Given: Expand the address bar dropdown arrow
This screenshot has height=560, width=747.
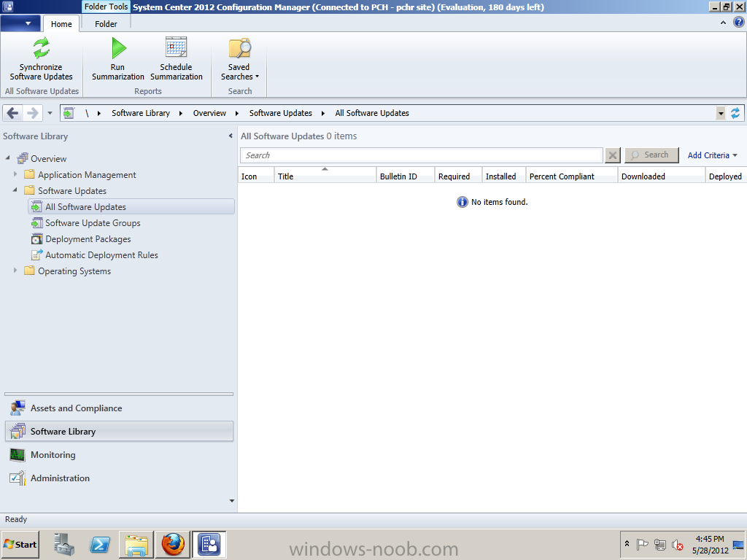Looking at the screenshot, I should [721, 113].
